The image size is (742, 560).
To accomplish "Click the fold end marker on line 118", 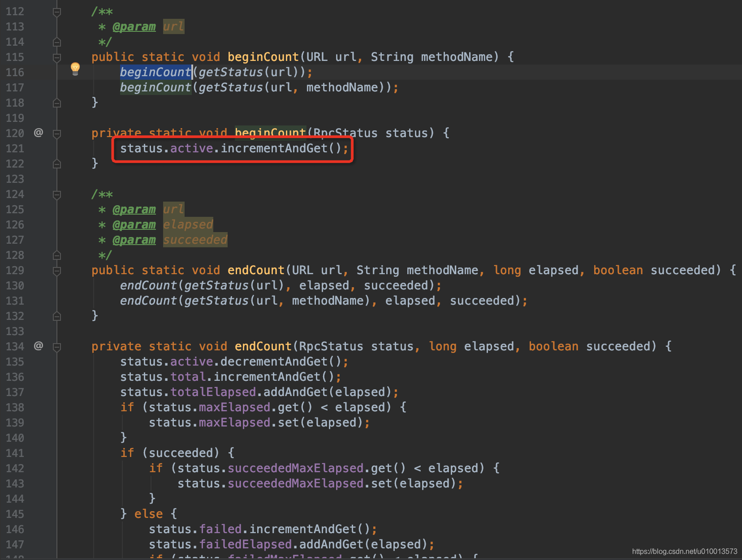I will click(57, 103).
